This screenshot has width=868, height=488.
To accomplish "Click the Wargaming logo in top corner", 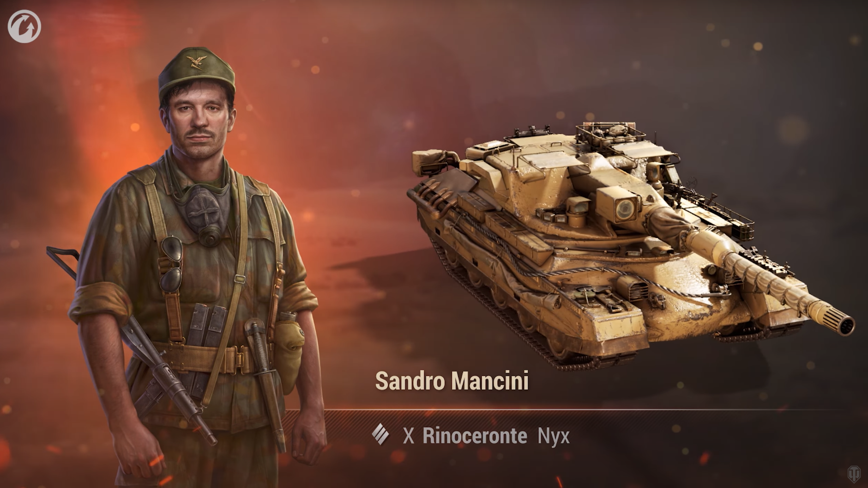I will click(24, 26).
